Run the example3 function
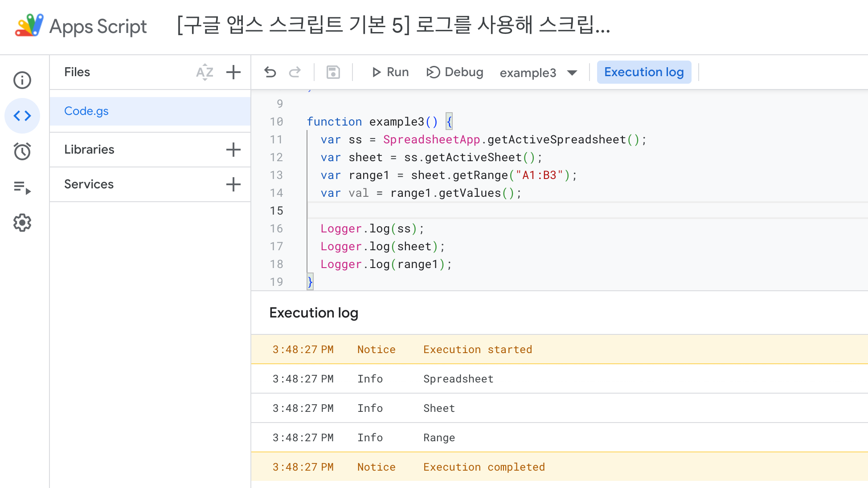The height and width of the screenshot is (488, 868). 390,72
